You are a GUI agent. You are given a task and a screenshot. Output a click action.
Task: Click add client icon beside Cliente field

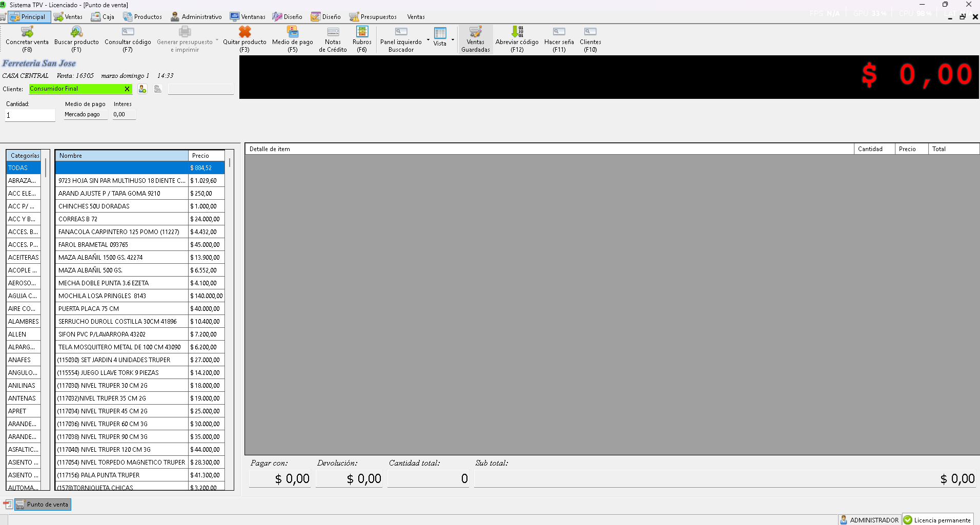coord(142,89)
